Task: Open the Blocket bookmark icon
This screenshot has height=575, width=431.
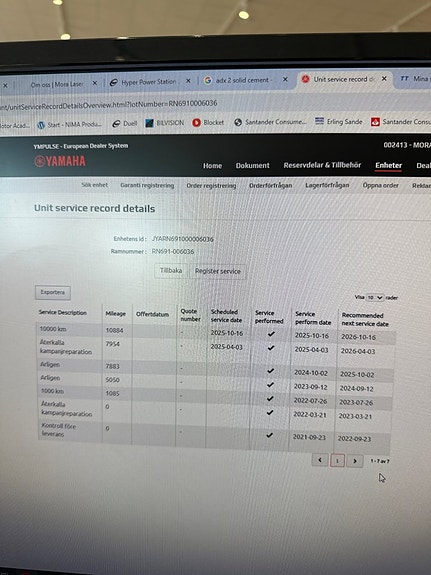Action: (196, 122)
